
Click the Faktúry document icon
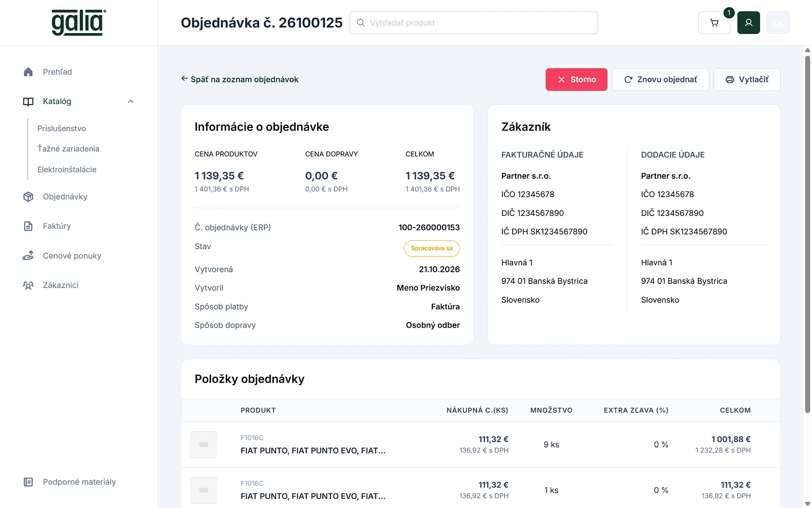[x=28, y=226]
